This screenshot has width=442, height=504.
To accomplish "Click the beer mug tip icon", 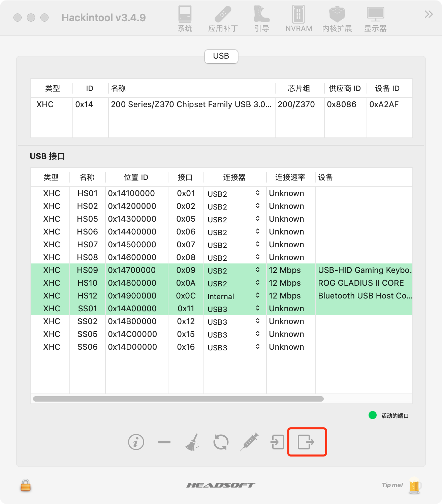I will click(x=415, y=485).
